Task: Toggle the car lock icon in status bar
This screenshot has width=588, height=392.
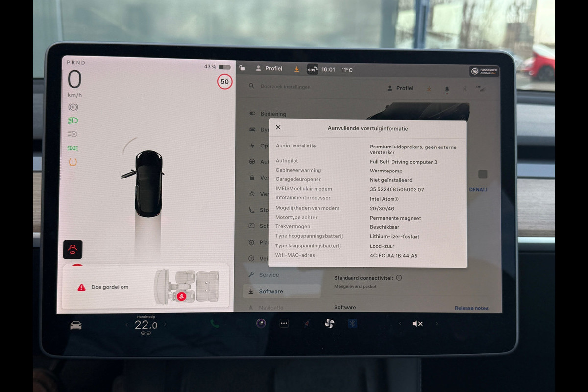Action: [x=242, y=69]
